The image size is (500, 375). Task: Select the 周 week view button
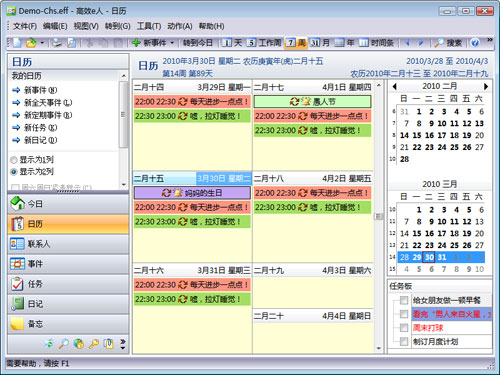point(296,43)
